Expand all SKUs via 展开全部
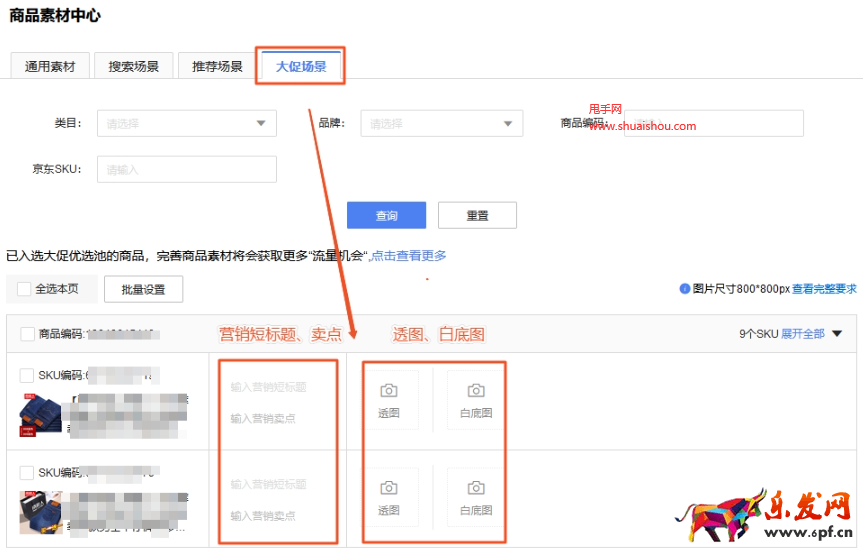Viewport: 863px width, 553px height. pos(811,334)
